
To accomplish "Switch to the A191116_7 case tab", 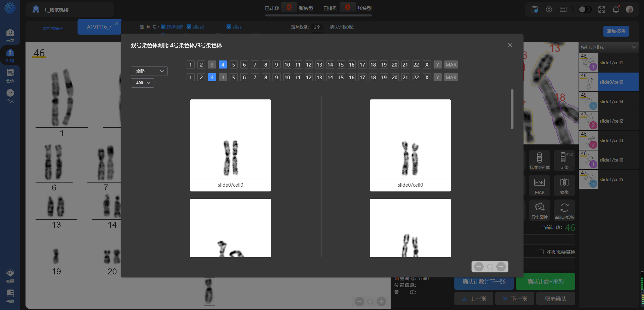I will [99, 27].
